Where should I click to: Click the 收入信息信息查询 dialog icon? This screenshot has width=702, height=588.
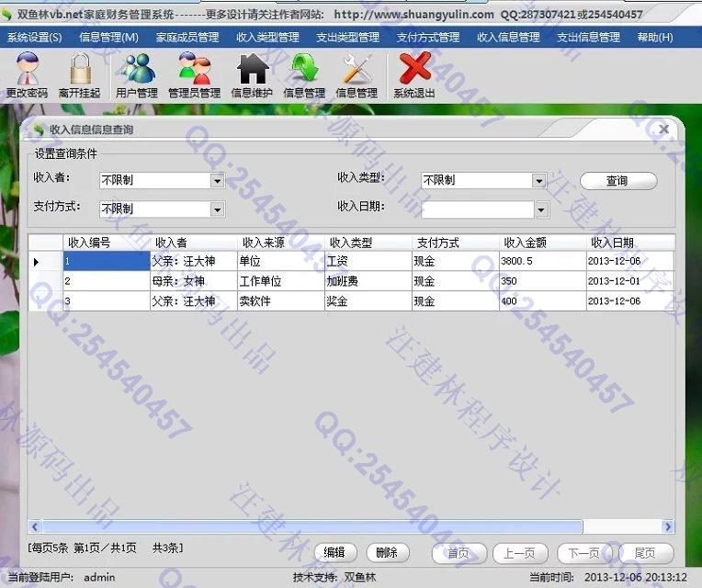[x=39, y=130]
